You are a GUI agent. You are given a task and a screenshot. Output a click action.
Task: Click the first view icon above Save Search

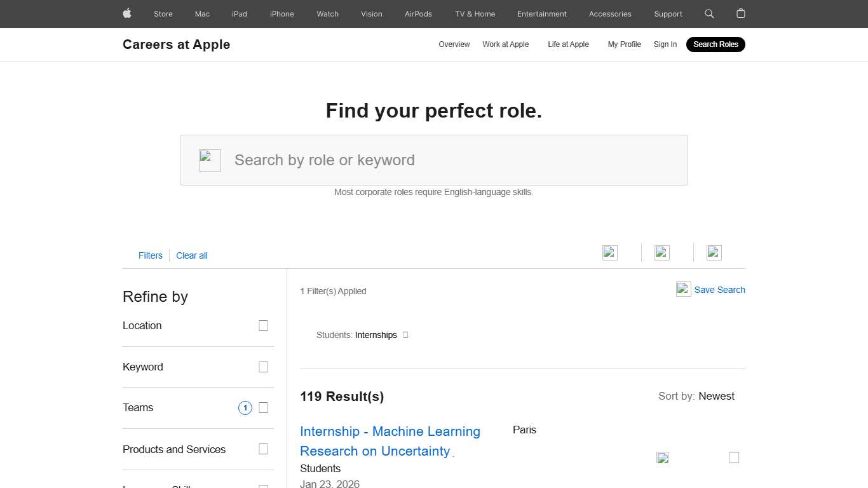click(609, 252)
